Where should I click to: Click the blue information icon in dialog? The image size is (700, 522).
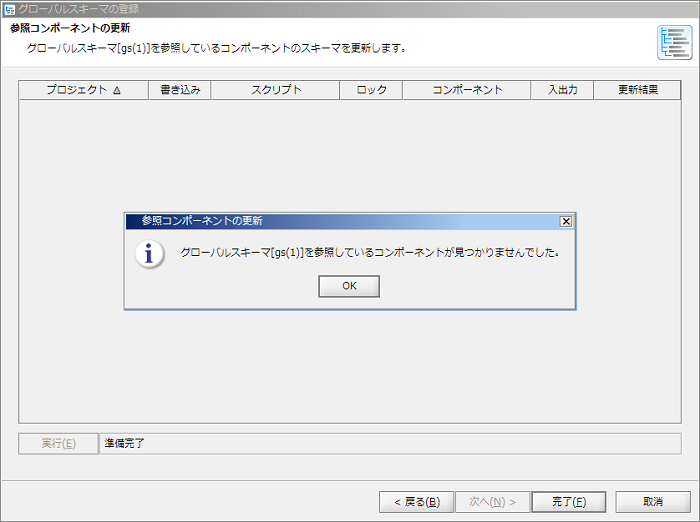tap(150, 253)
